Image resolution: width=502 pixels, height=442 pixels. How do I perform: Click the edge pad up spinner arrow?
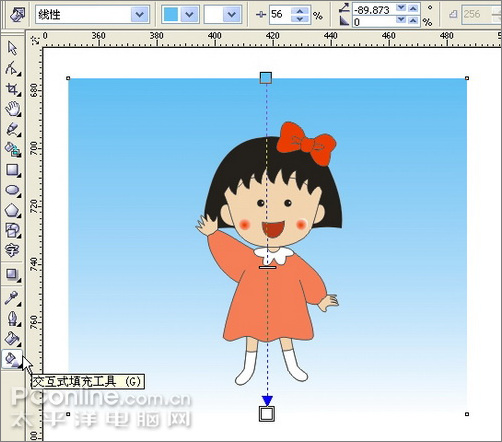[413, 21]
